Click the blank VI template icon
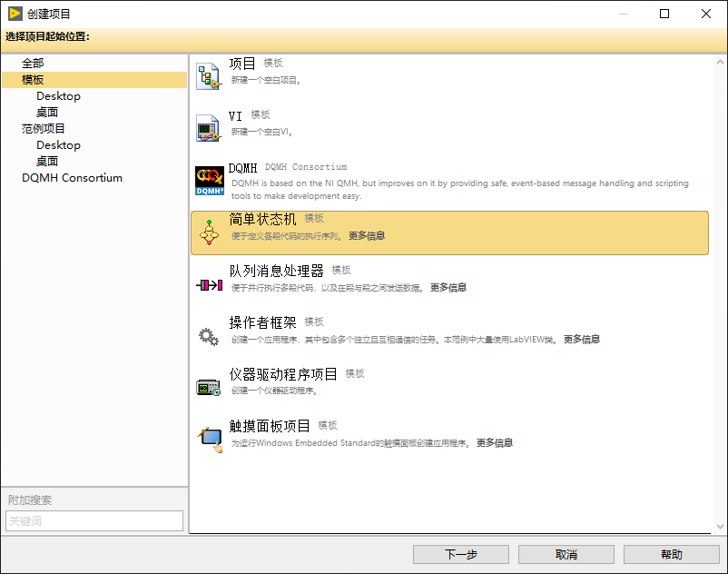This screenshot has height=574, width=728. point(209,128)
